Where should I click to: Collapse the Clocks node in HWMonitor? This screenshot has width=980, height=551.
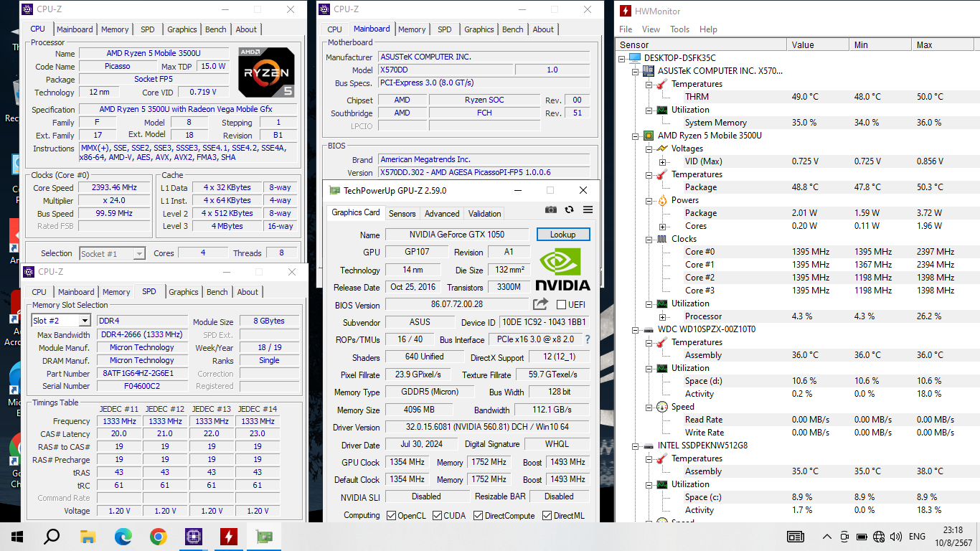click(649, 239)
